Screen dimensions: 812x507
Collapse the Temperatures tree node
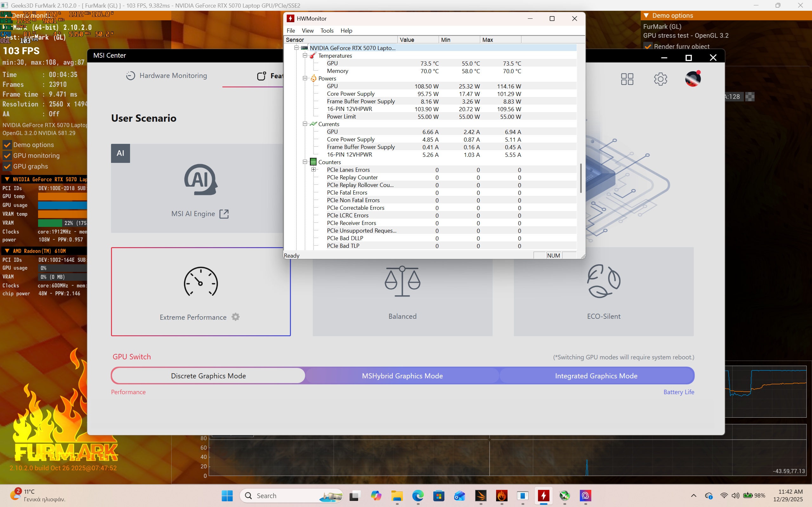point(305,56)
